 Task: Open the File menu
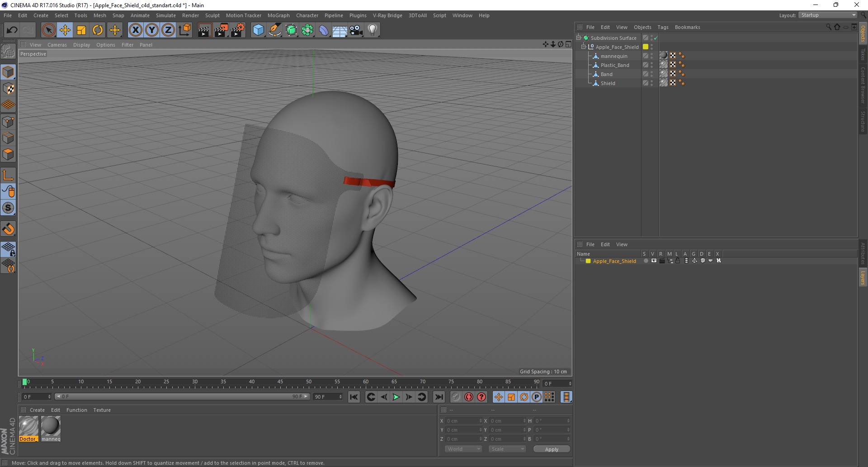pyautogui.click(x=8, y=15)
